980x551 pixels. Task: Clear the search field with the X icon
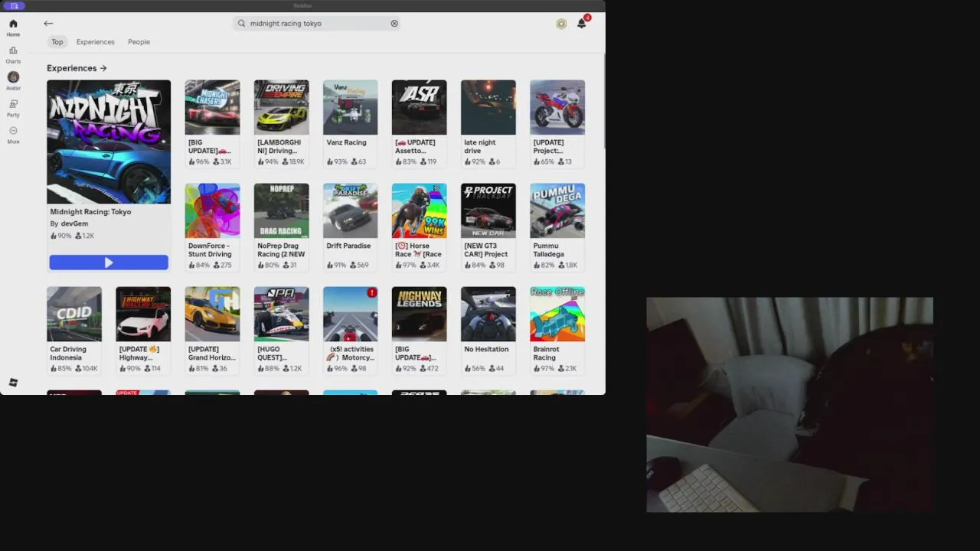(x=394, y=24)
